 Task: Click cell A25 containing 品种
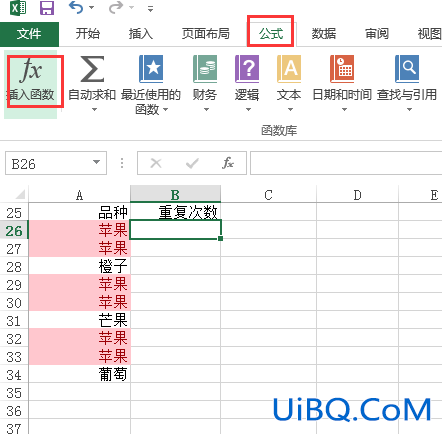click(79, 212)
